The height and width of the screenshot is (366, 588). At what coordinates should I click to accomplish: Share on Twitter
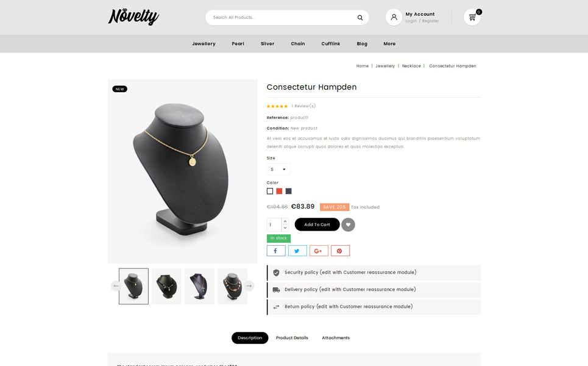click(x=297, y=251)
